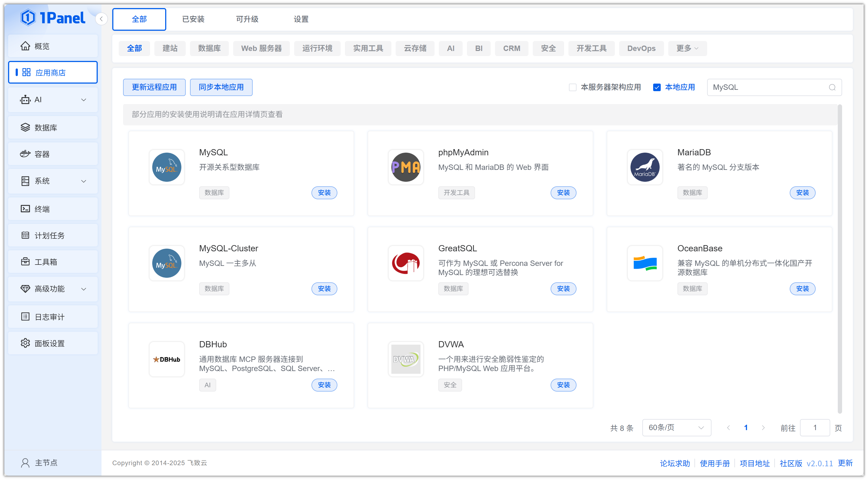Click the 容器 container whale icon

click(x=25, y=154)
